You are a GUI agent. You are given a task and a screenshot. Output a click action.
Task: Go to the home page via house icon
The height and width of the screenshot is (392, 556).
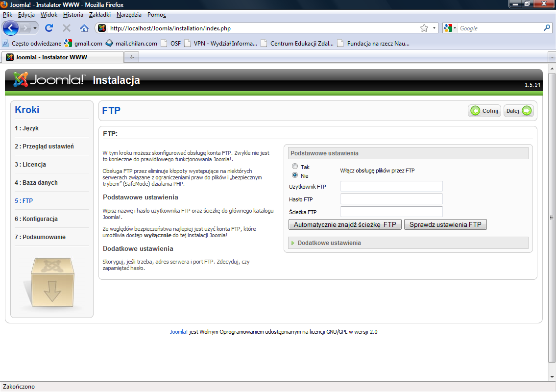[x=84, y=28]
